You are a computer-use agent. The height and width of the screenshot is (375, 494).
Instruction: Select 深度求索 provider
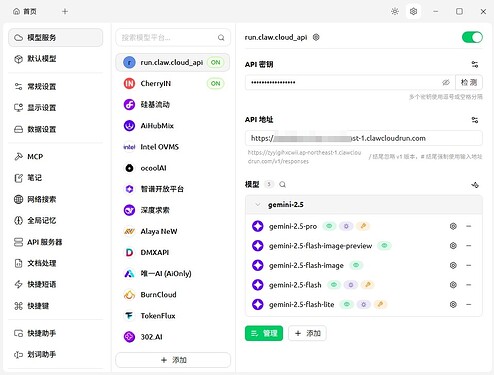[x=173, y=210]
